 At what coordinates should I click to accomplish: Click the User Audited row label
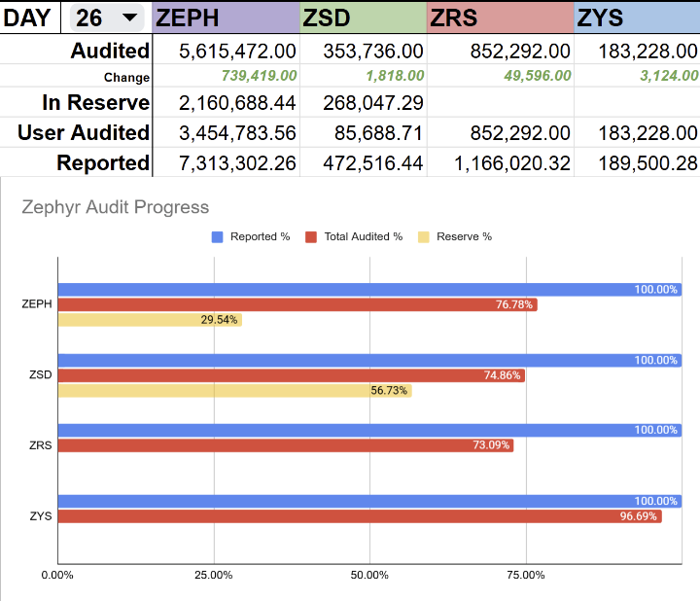click(84, 132)
